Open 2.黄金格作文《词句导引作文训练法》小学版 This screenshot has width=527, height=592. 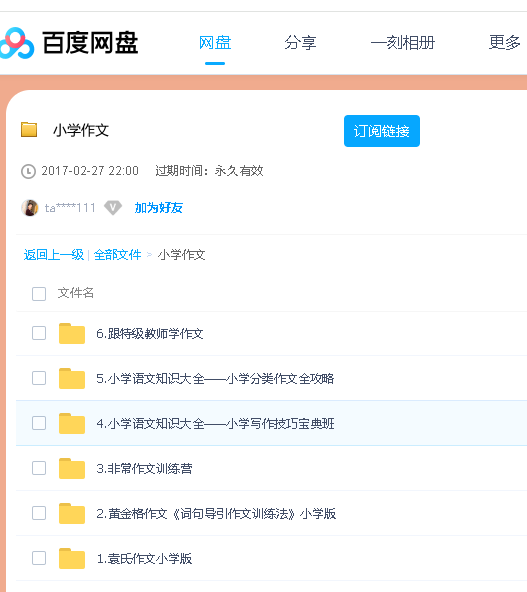tap(216, 513)
